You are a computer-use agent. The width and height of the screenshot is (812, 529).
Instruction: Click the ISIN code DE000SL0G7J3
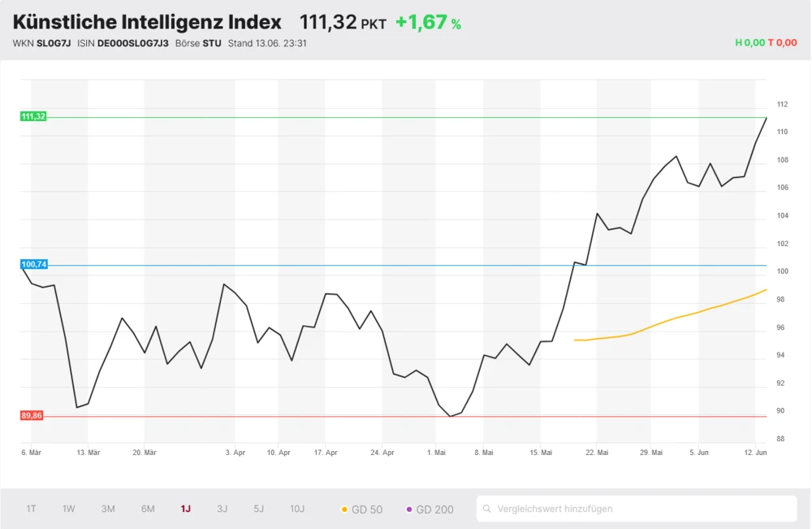coord(132,43)
